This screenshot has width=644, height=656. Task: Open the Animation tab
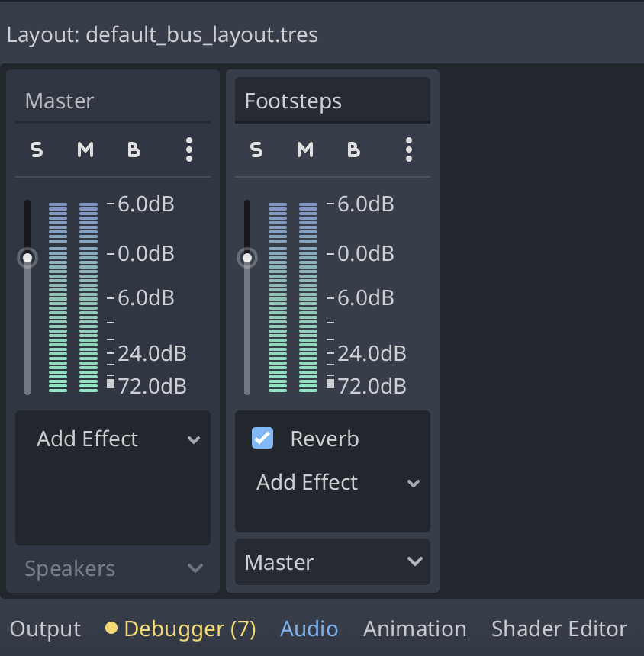(414, 629)
